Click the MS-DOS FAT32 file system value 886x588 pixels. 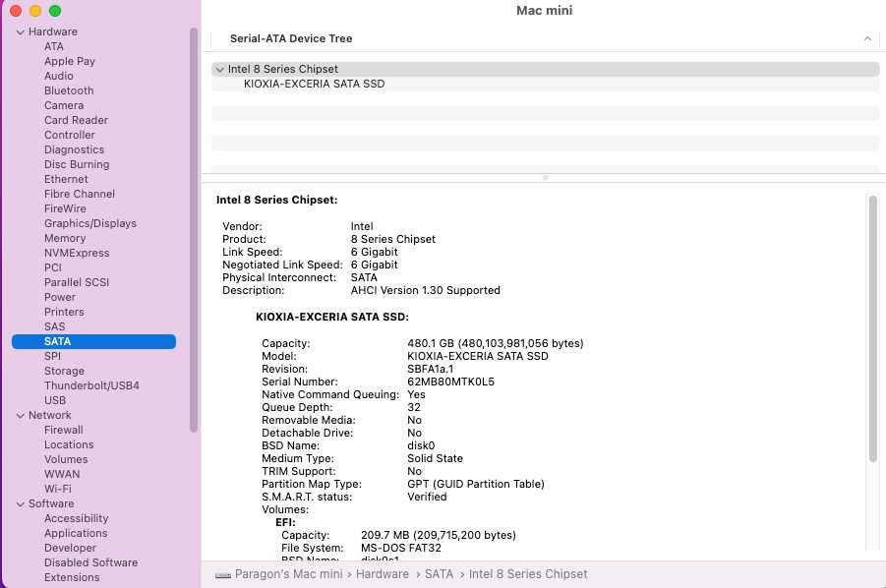(401, 548)
